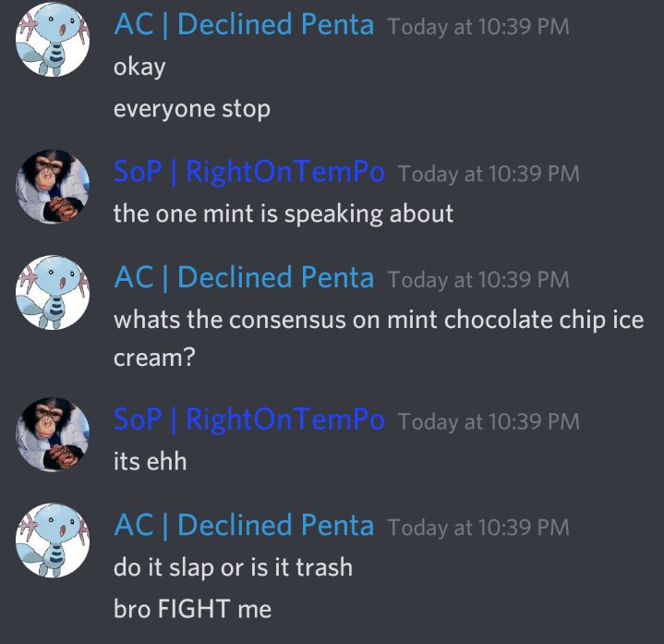Viewport: 664px width, 644px height.
Task: Select "the one mint is speaking about" message
Action: tap(284, 214)
